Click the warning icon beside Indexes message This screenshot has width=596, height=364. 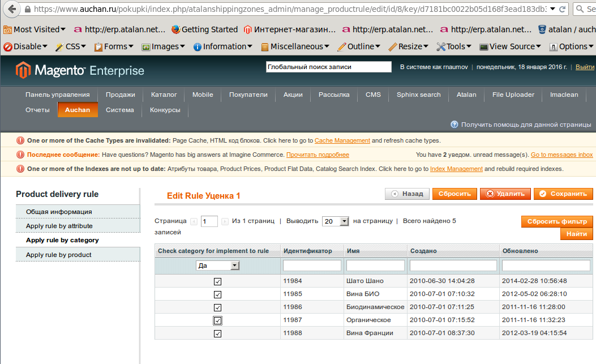(x=20, y=169)
